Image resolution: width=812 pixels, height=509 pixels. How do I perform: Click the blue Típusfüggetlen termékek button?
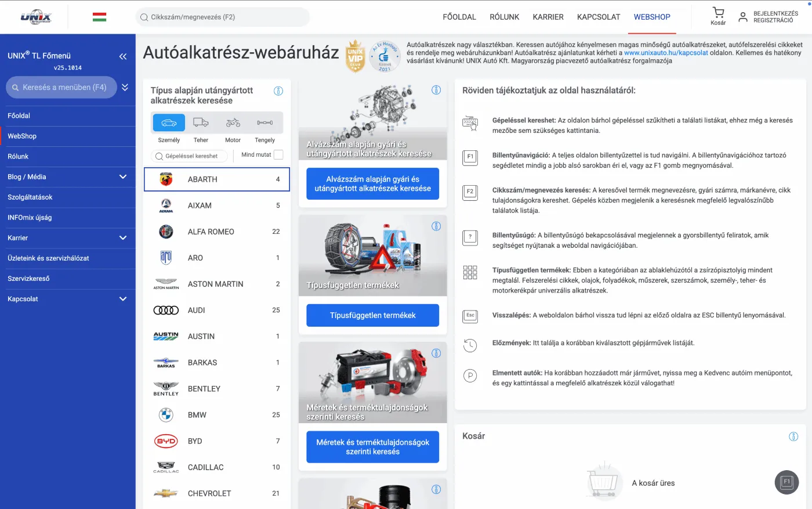tap(372, 315)
